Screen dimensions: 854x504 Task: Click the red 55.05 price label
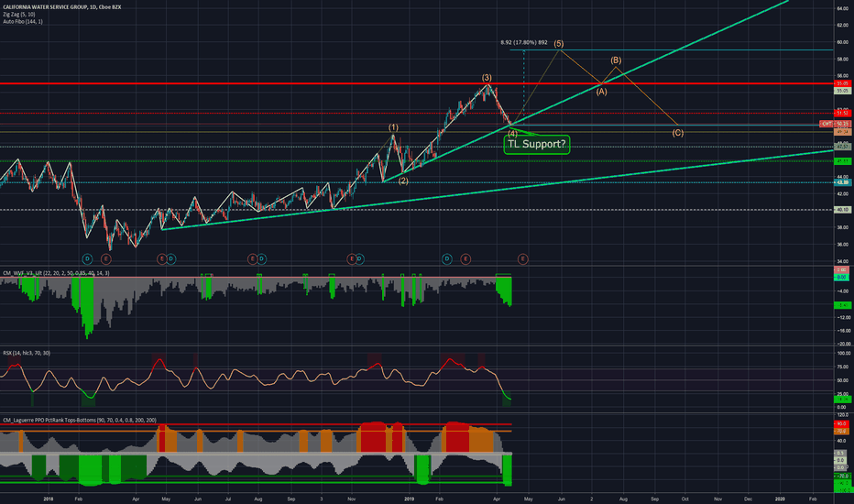click(x=843, y=83)
